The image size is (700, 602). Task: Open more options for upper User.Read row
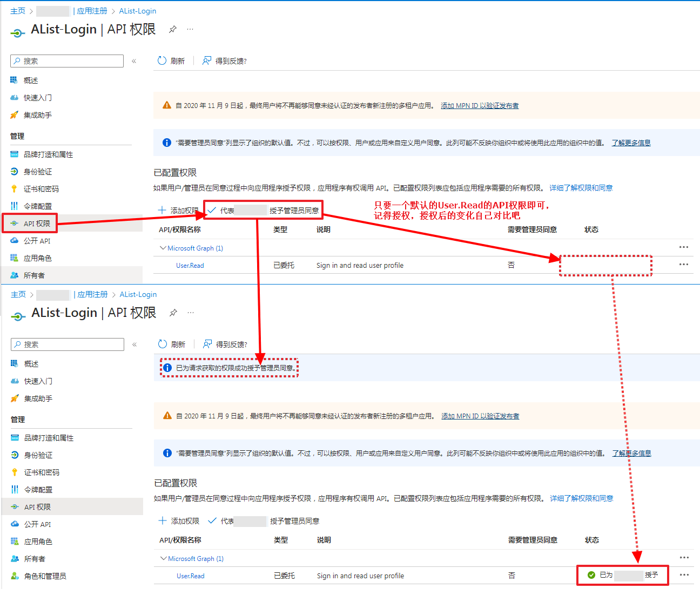coord(683,265)
